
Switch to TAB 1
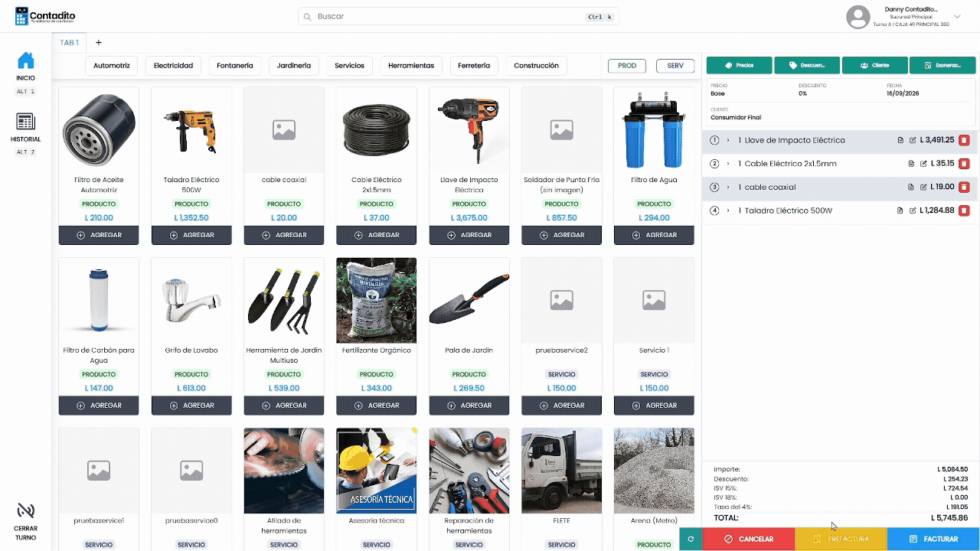point(70,43)
